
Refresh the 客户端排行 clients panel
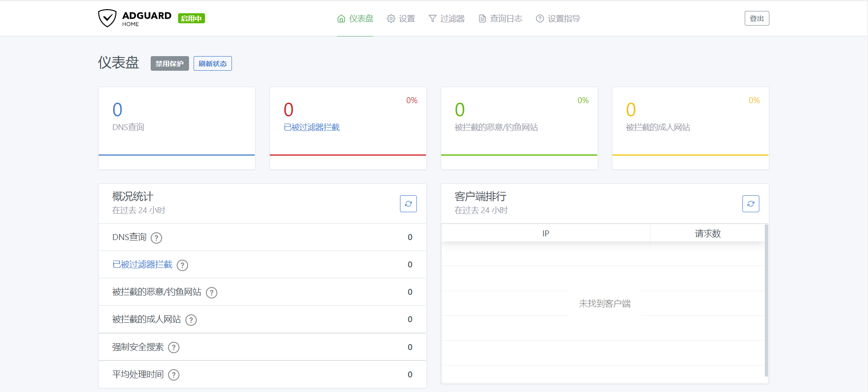751,204
